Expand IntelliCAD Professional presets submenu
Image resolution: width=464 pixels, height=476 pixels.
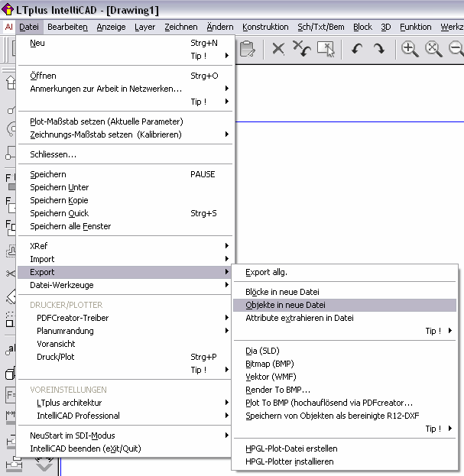125,416
